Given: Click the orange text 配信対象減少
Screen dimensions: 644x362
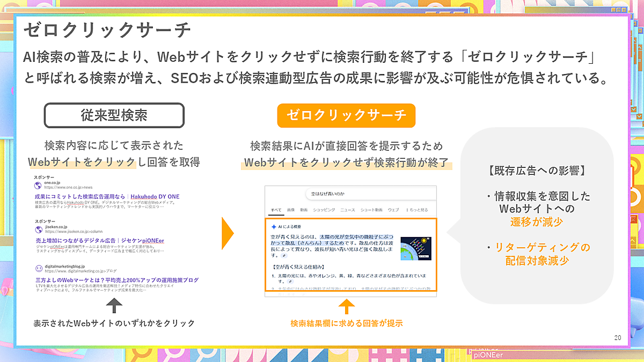Looking at the screenshot, I should (537, 261).
